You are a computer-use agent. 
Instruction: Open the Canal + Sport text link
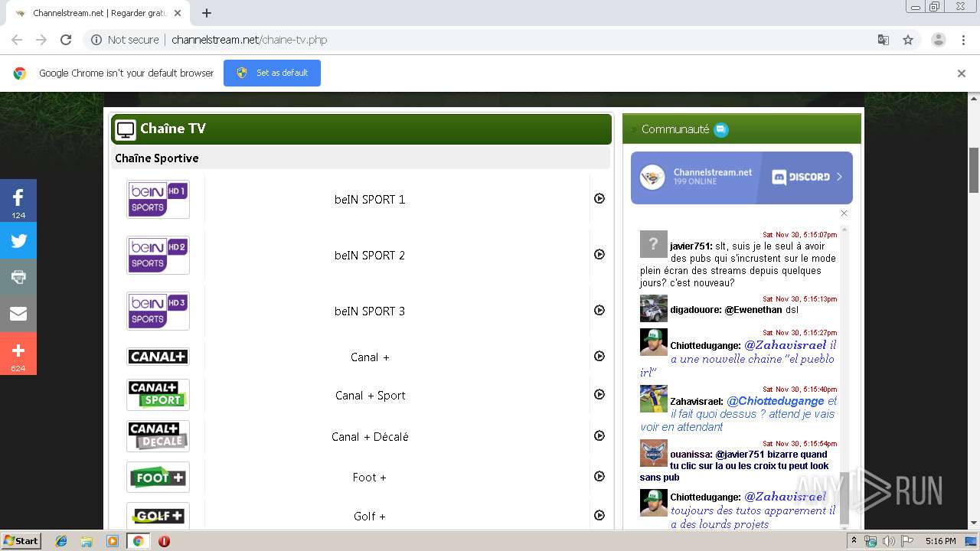(x=370, y=395)
